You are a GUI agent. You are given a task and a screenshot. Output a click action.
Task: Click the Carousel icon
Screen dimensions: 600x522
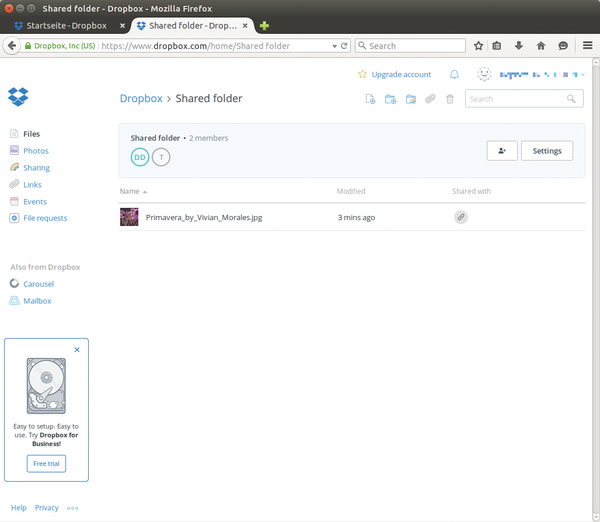coord(14,284)
